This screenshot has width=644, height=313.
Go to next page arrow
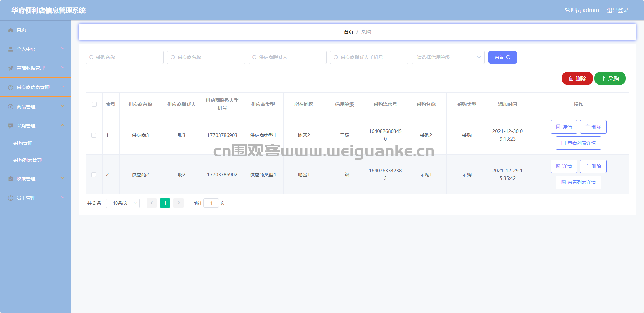tap(179, 203)
